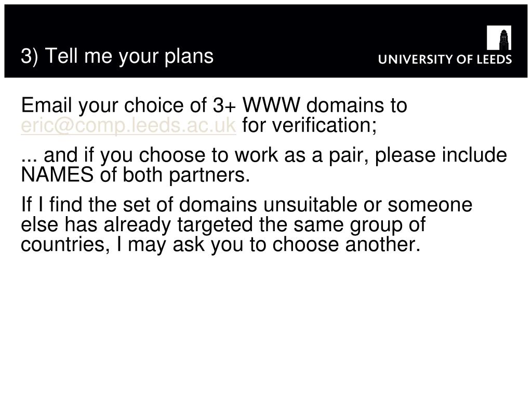Click the line "else has already targeted the same group of"
Image resolution: width=532 pixels, height=399 pixels.
tap(223, 224)
